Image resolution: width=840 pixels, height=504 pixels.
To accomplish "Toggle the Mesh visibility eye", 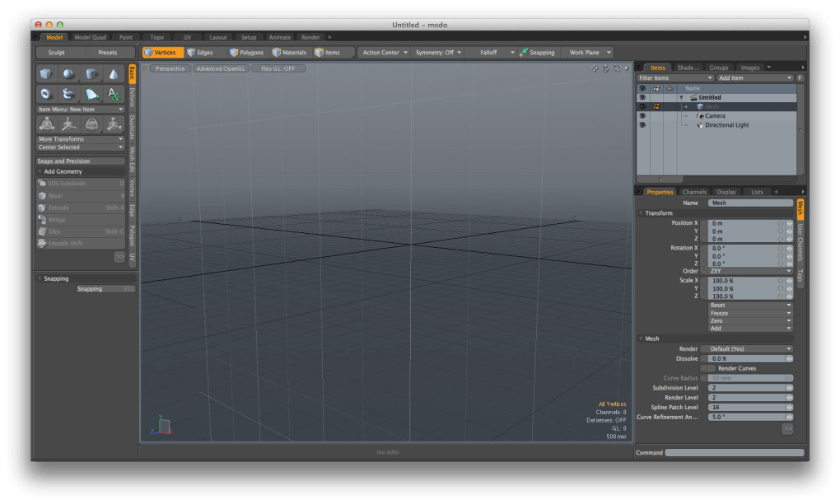I will click(642, 106).
